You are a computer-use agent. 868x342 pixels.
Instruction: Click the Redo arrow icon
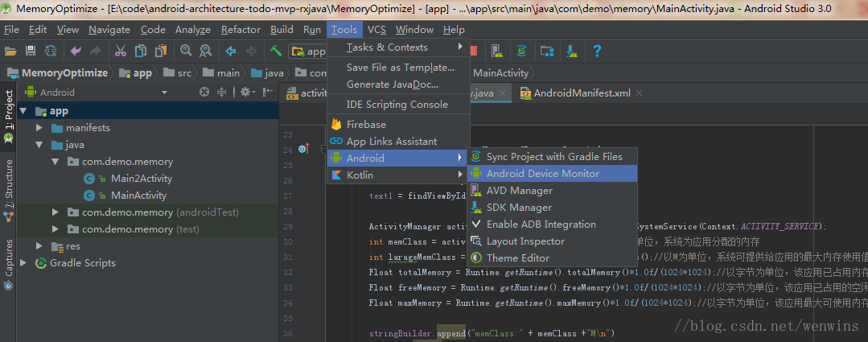click(x=95, y=52)
